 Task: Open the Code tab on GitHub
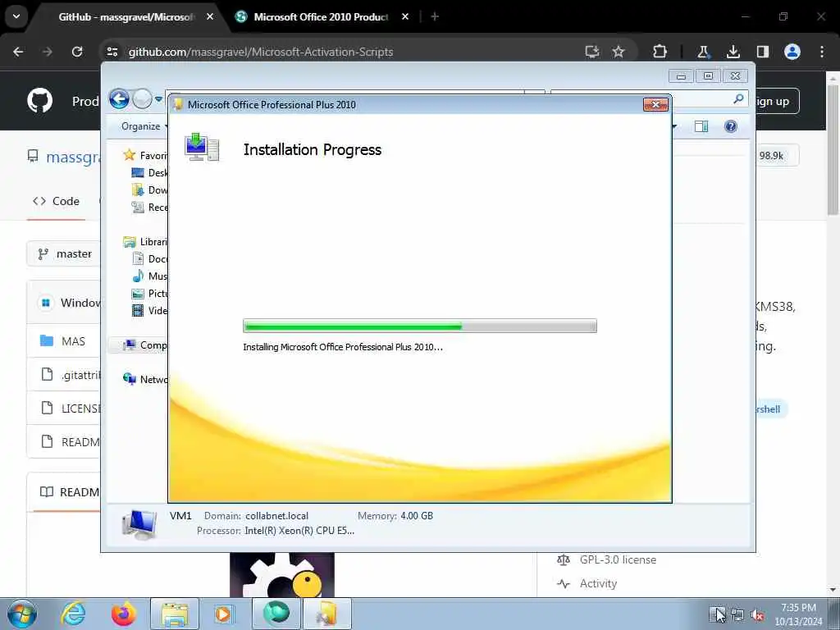click(57, 201)
